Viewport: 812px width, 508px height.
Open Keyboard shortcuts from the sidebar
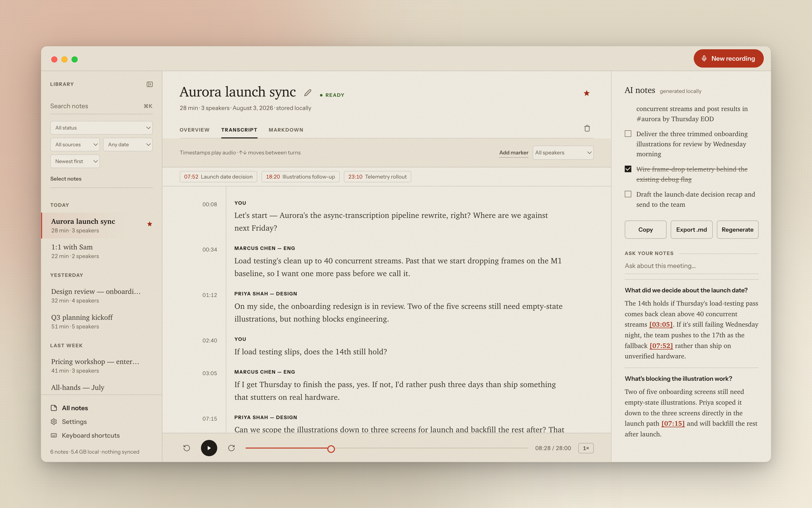click(85, 435)
